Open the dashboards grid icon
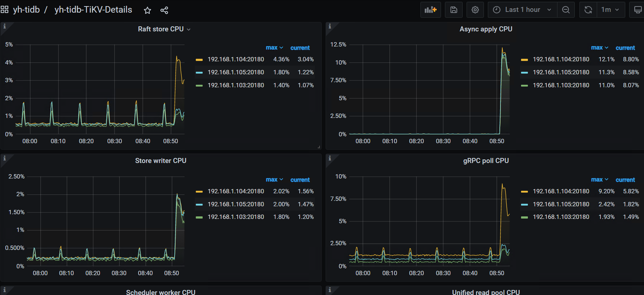644x295 pixels. click(5, 9)
